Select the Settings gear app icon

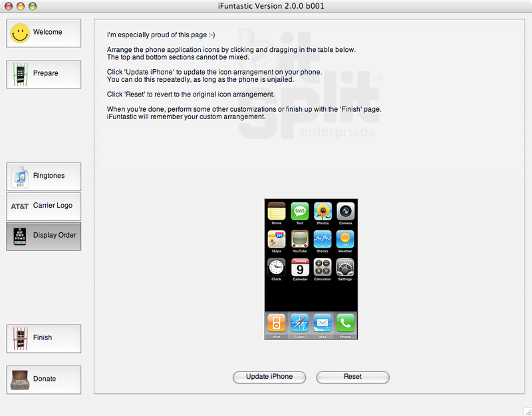[345, 268]
